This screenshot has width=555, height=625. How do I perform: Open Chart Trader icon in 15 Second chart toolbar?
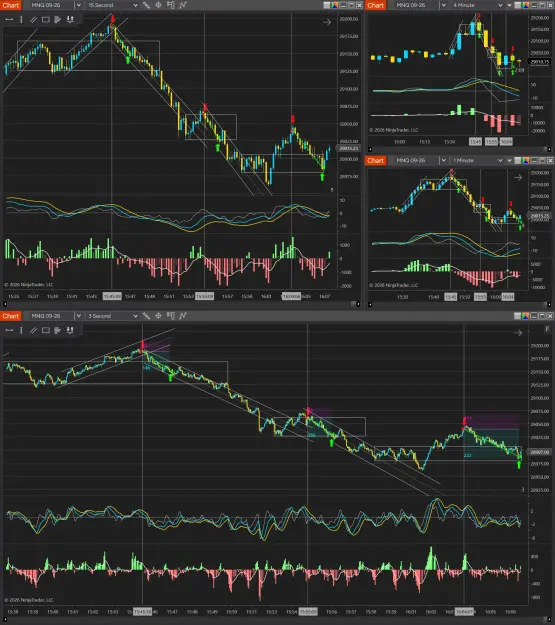[x=171, y=5]
